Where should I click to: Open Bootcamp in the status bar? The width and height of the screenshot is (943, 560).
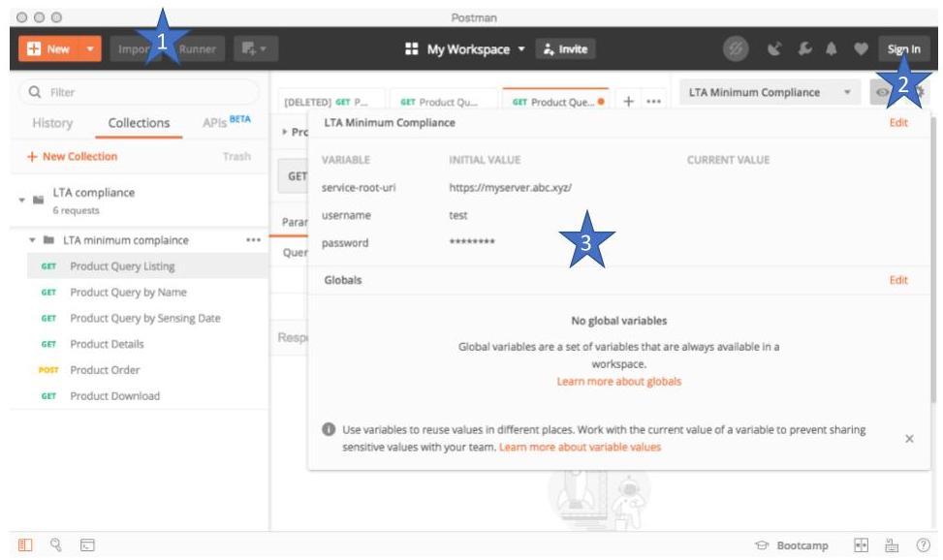coord(792,545)
